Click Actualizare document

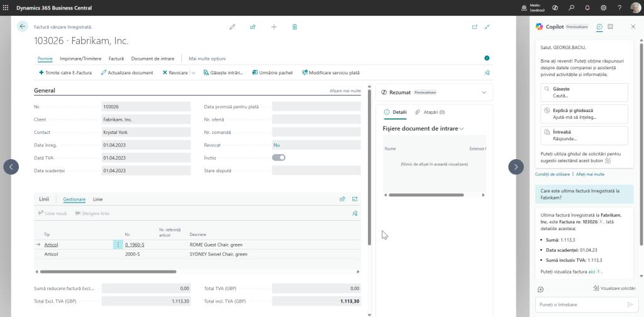point(127,73)
